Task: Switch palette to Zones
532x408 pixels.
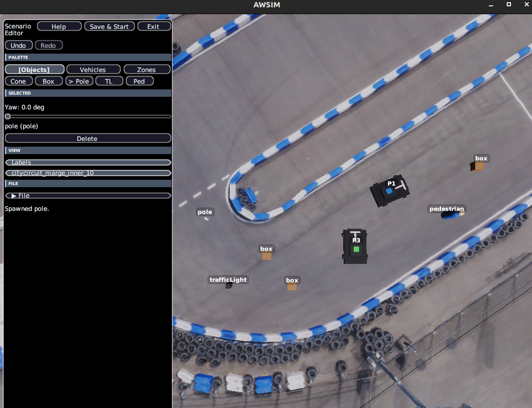Action: [147, 69]
